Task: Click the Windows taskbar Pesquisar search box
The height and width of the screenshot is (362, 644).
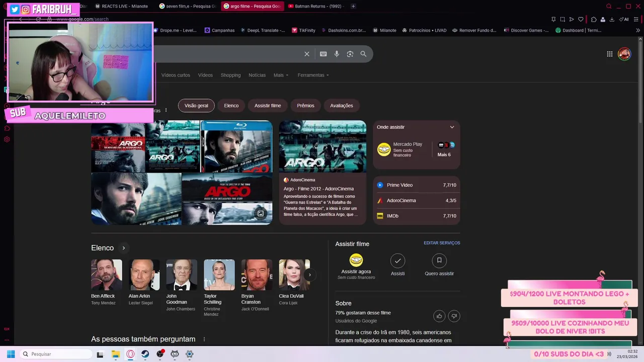Action: pyautogui.click(x=55, y=354)
